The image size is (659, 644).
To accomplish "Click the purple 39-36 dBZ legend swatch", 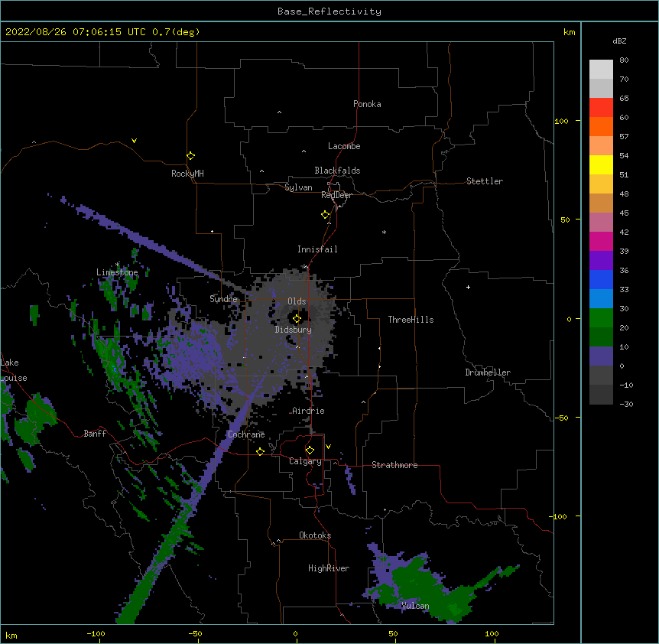I will [601, 261].
